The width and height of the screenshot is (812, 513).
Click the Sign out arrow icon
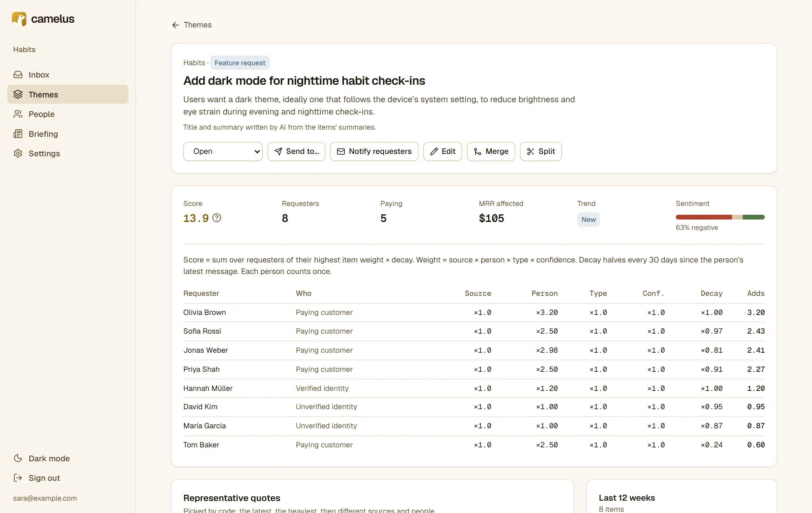(18, 478)
